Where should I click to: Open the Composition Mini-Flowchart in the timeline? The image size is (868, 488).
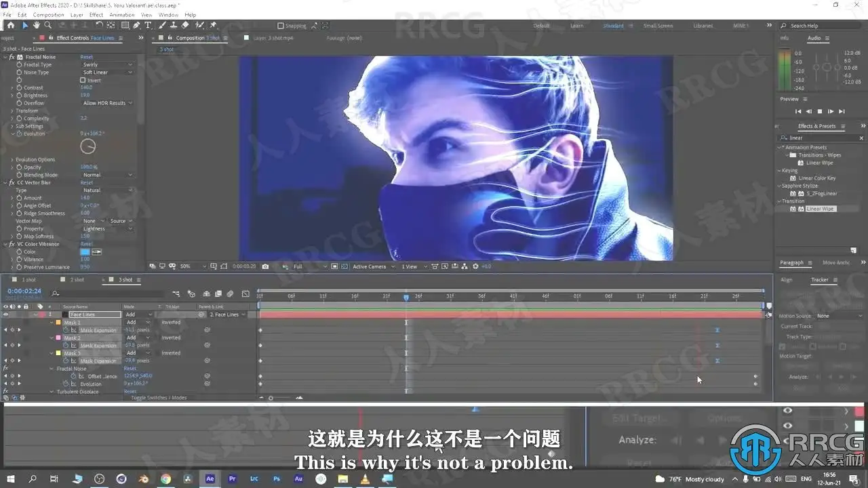pyautogui.click(x=176, y=293)
